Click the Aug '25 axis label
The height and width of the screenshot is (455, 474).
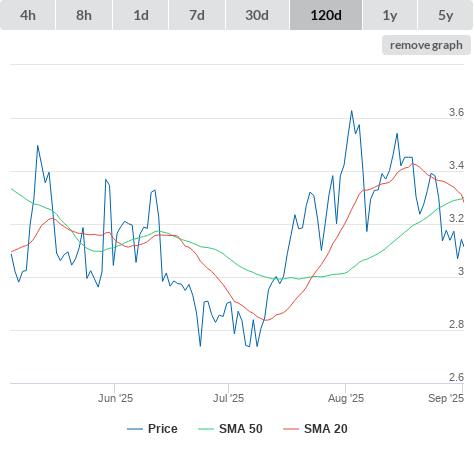coord(346,398)
